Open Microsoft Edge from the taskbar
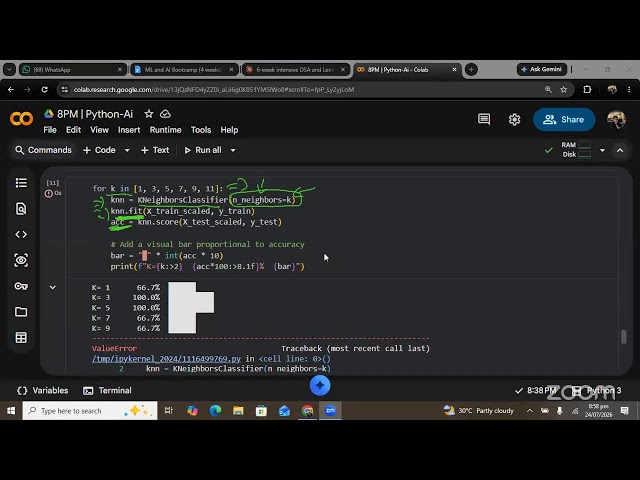 click(x=216, y=411)
